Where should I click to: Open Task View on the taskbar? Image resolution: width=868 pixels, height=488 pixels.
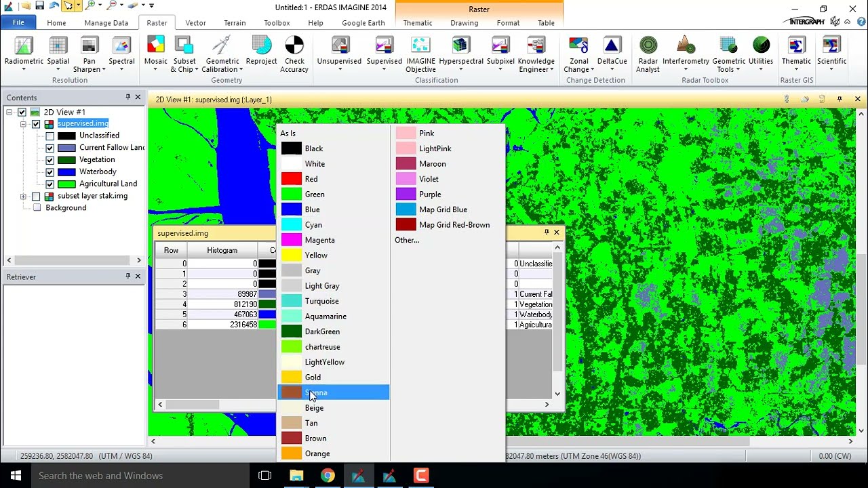pos(265,476)
